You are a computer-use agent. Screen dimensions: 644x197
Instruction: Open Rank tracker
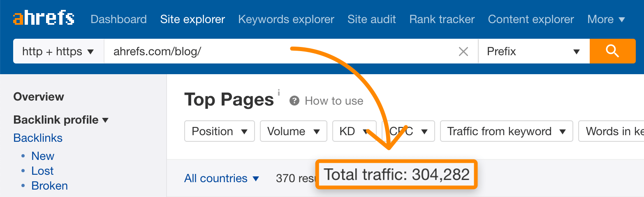(x=442, y=19)
